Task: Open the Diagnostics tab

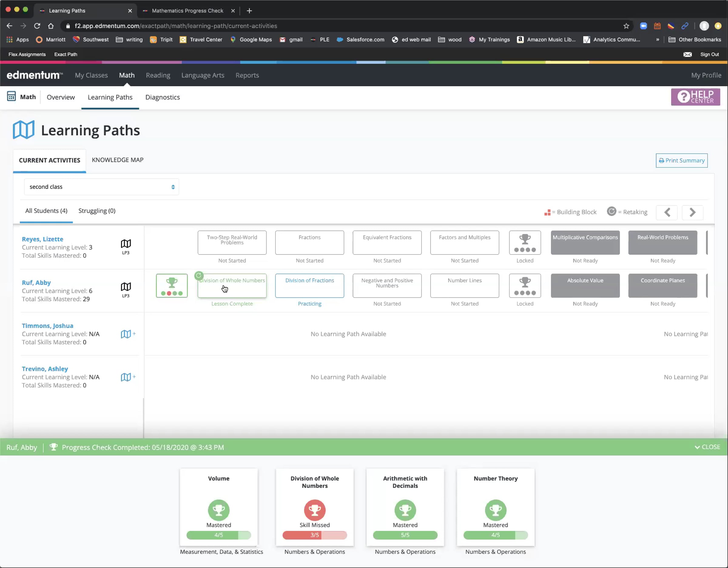Action: click(x=162, y=97)
